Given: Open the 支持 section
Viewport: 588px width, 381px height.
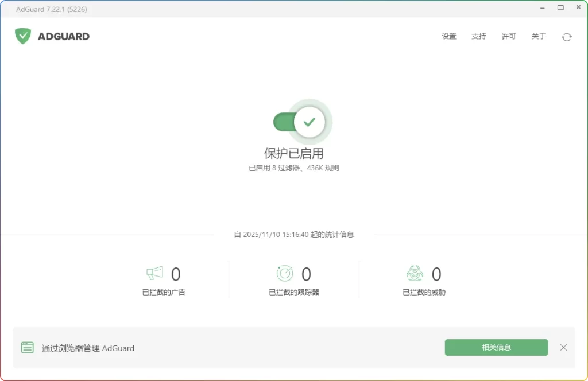Looking at the screenshot, I should point(478,36).
